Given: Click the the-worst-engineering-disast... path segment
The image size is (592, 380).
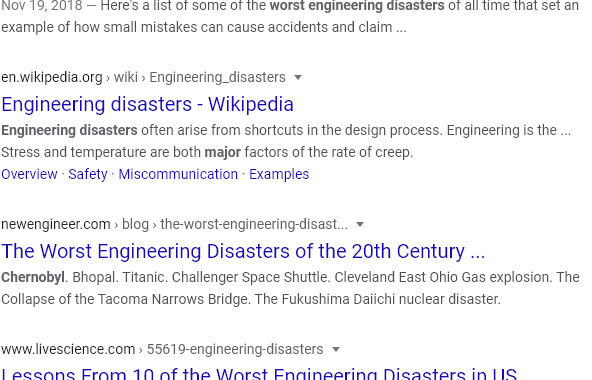Looking at the screenshot, I should (x=254, y=224).
